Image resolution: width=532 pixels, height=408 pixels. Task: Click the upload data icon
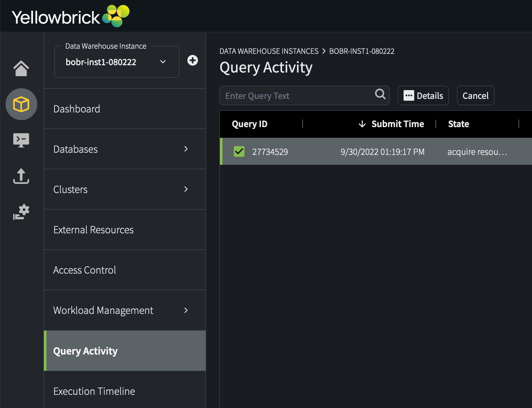[21, 176]
